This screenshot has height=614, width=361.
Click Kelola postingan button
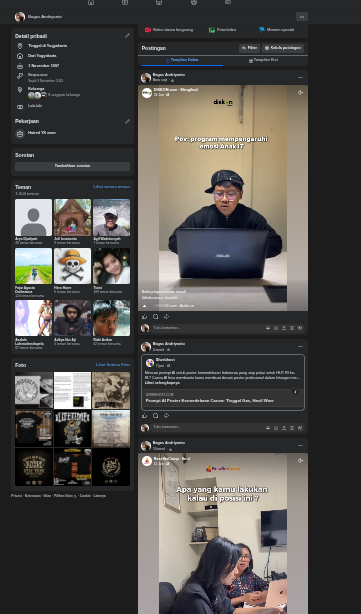(283, 48)
